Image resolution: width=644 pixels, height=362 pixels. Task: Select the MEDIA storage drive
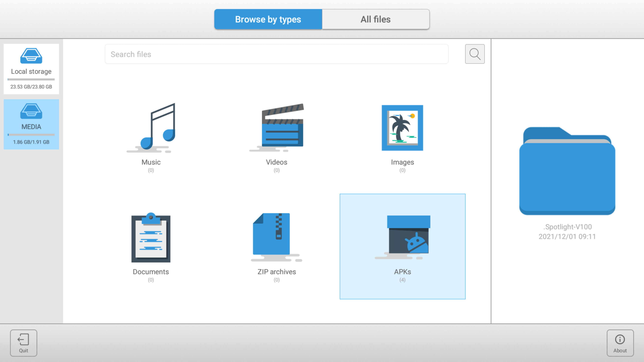(31, 124)
